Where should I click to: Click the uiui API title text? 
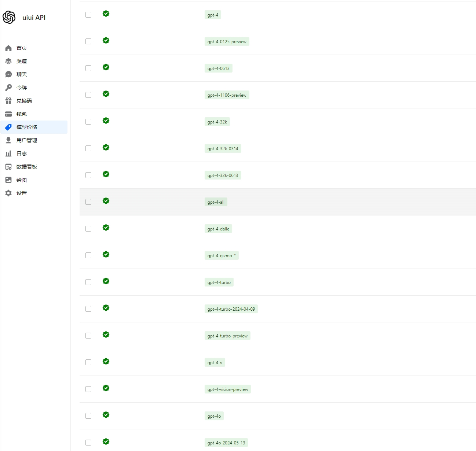coord(34,18)
